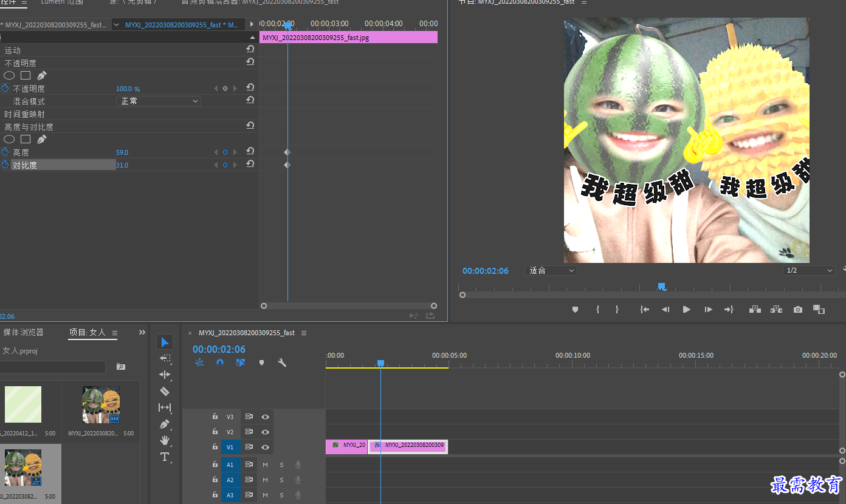Select the Ripple Edit tool
This screenshot has height=504, width=846.
(x=165, y=375)
